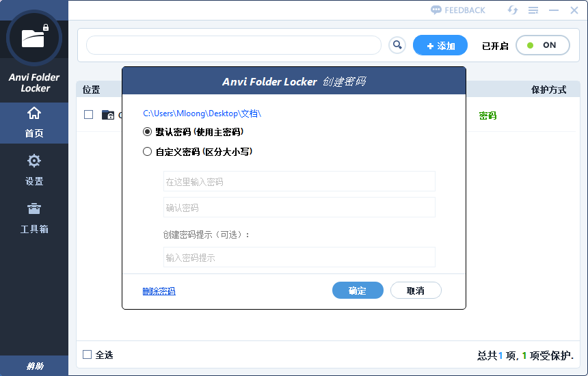Screen dimensions: 588x376
Task: Open the 工具箱 toolbox page in sidebar
Action: (34, 218)
